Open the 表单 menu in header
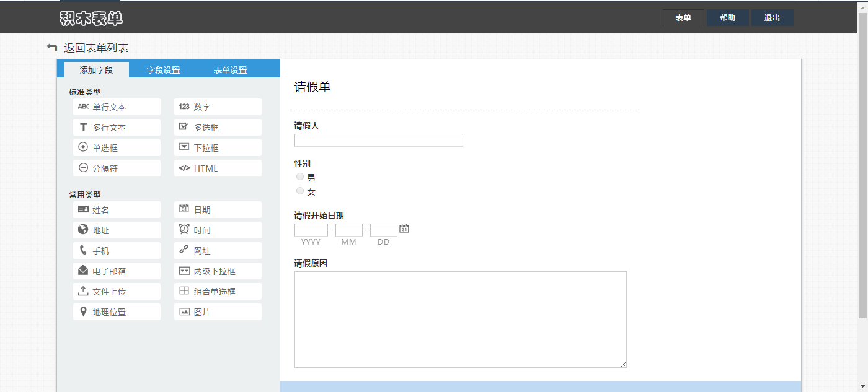 [683, 18]
